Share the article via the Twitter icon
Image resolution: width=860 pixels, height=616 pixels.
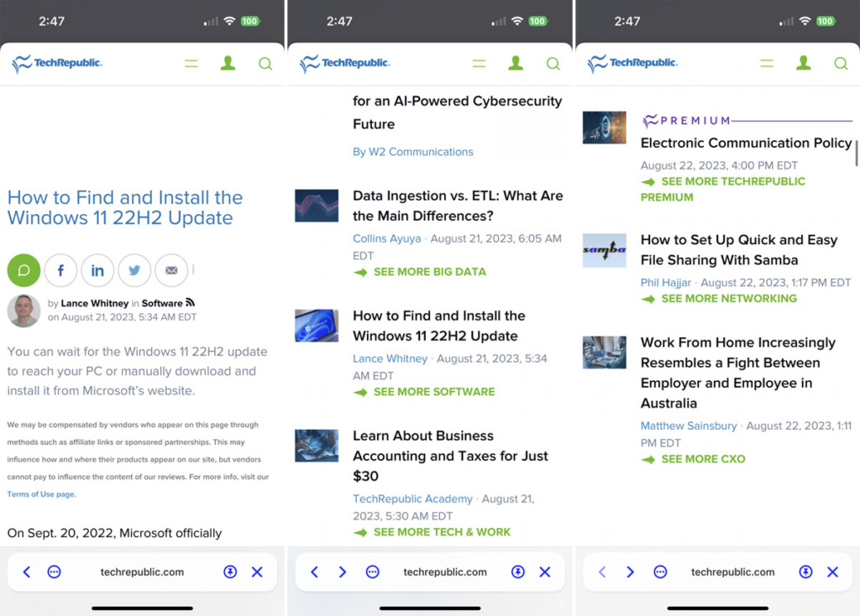(134, 269)
